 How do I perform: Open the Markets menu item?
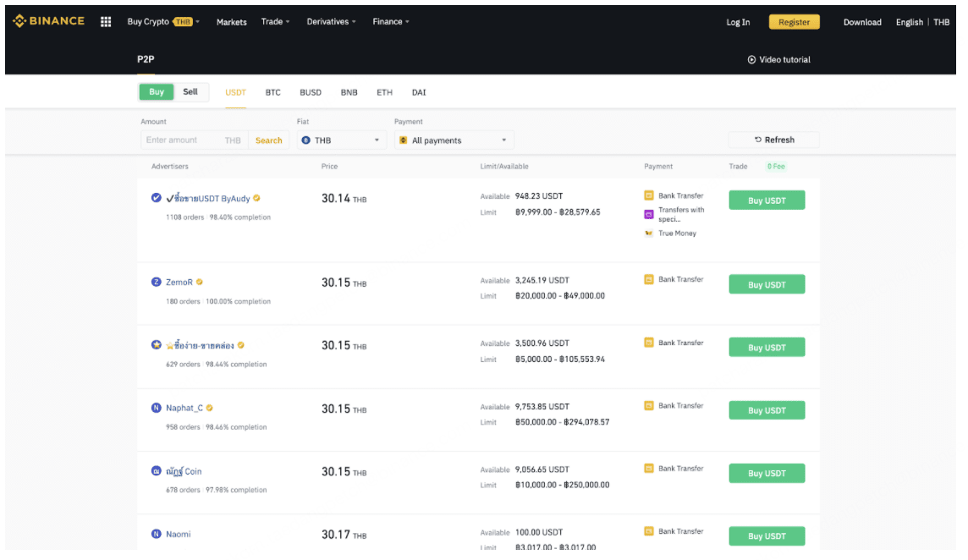pos(232,22)
